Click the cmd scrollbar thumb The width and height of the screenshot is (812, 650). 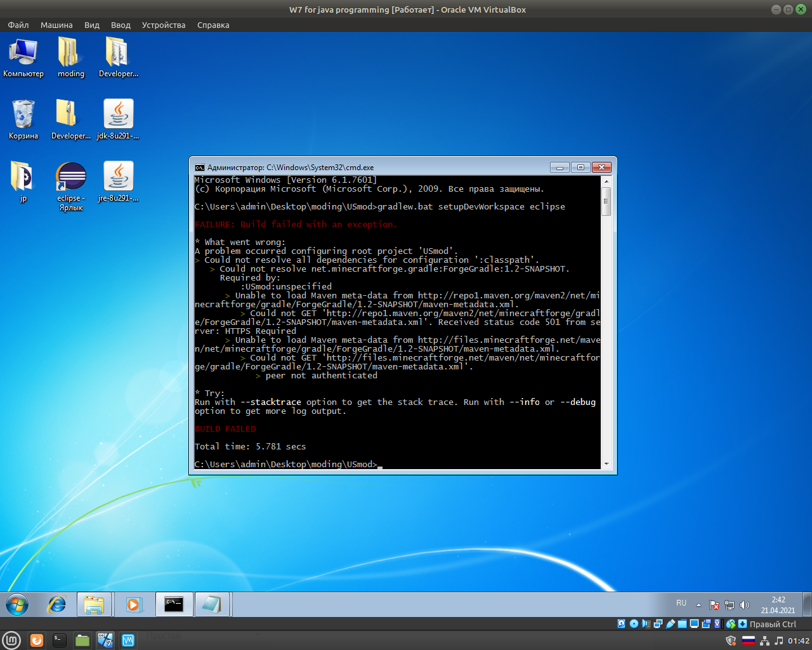coord(606,201)
